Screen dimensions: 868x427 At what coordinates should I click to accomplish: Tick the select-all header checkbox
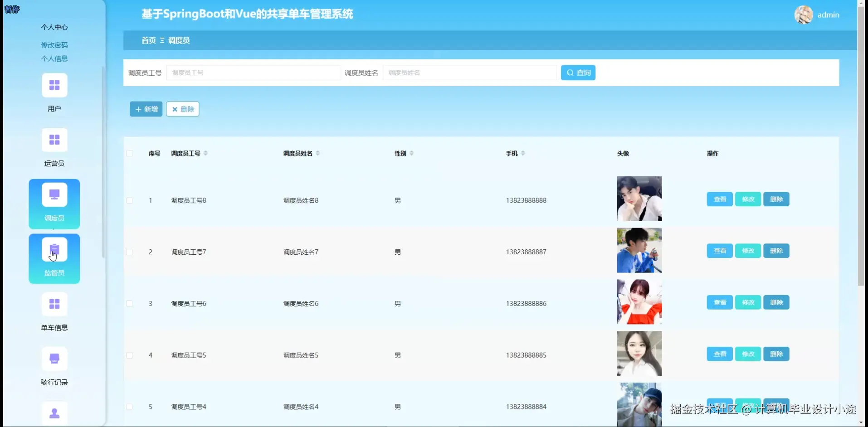coord(129,153)
